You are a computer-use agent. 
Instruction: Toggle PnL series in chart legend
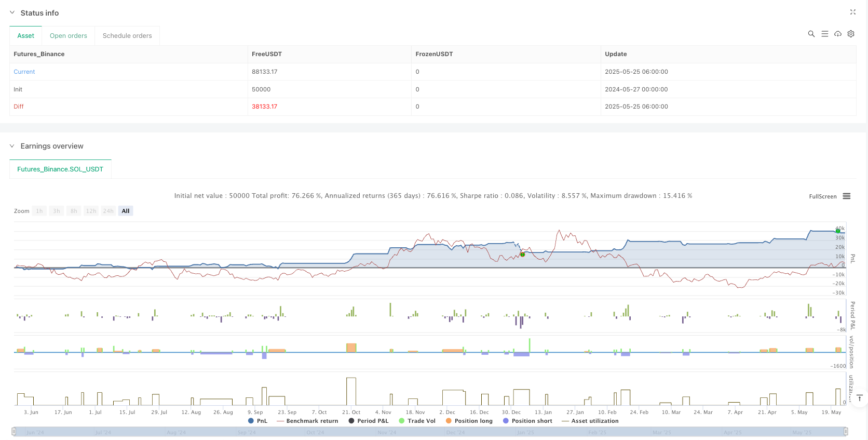258,421
